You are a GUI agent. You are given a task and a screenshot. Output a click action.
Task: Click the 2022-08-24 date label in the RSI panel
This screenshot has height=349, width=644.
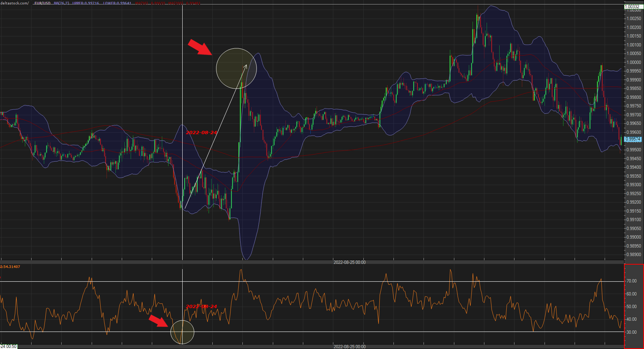[x=202, y=307]
